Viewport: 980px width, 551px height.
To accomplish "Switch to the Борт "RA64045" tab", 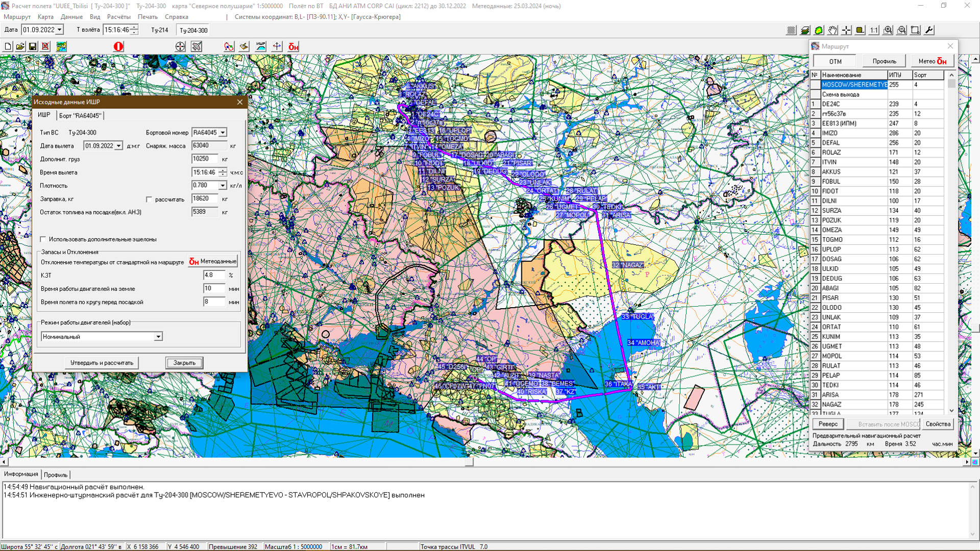I will pos(80,116).
